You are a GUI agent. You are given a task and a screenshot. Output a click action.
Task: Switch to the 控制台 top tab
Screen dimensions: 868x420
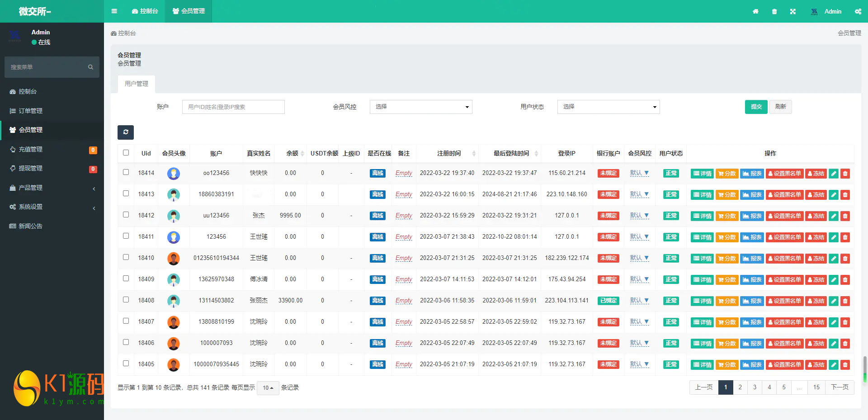145,11
